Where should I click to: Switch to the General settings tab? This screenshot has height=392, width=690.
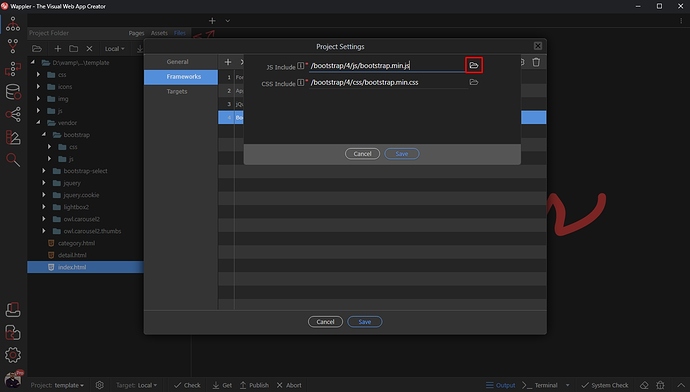coord(181,62)
